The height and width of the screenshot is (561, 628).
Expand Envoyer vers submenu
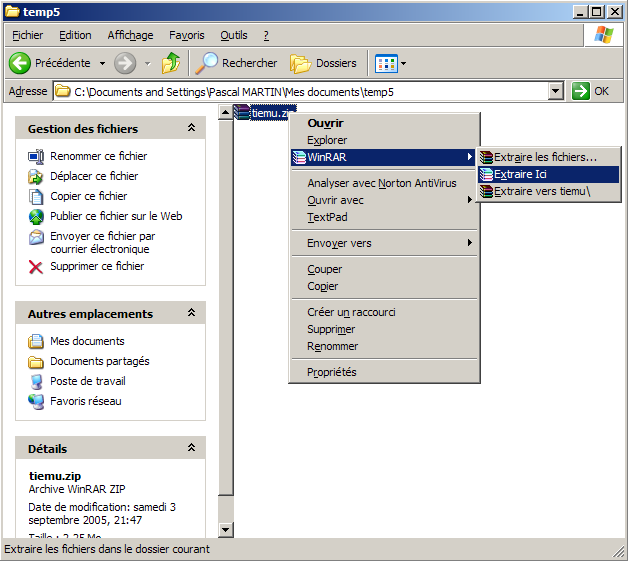[x=470, y=243]
